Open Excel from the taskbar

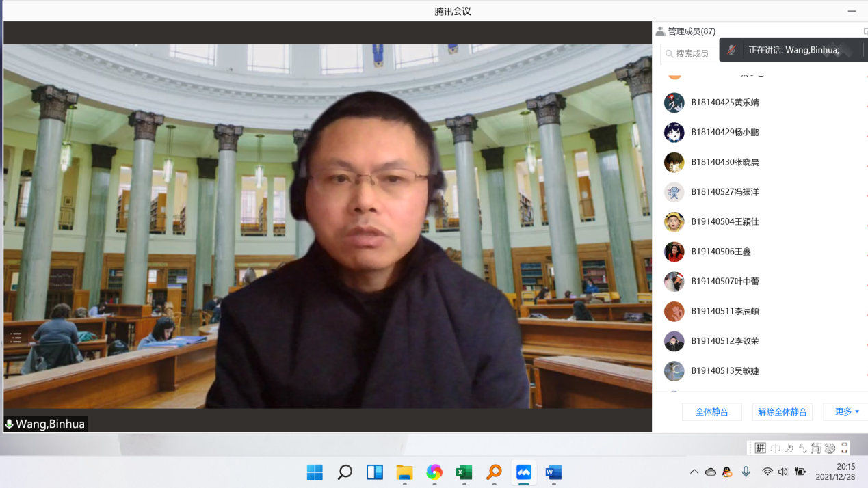pyautogui.click(x=464, y=472)
